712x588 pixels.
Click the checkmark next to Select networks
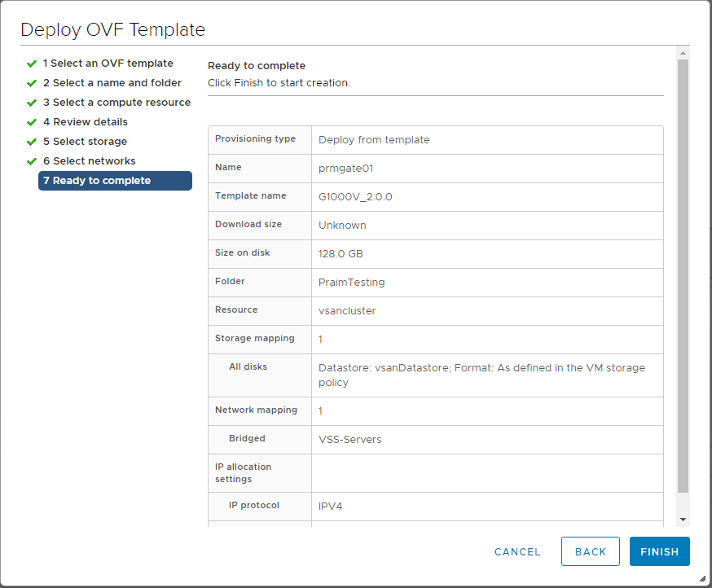(x=32, y=160)
